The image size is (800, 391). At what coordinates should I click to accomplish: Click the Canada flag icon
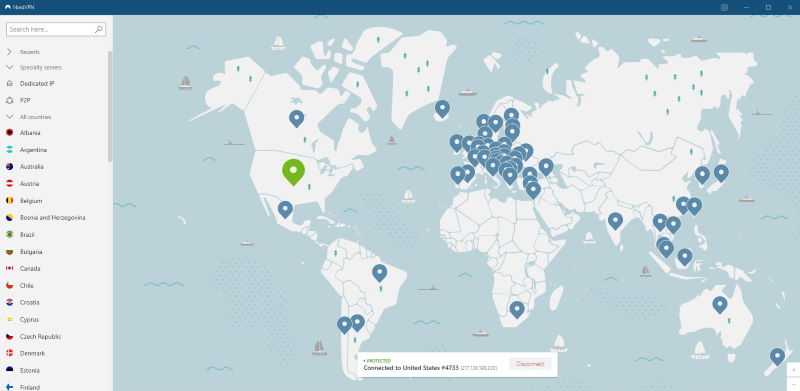click(9, 268)
